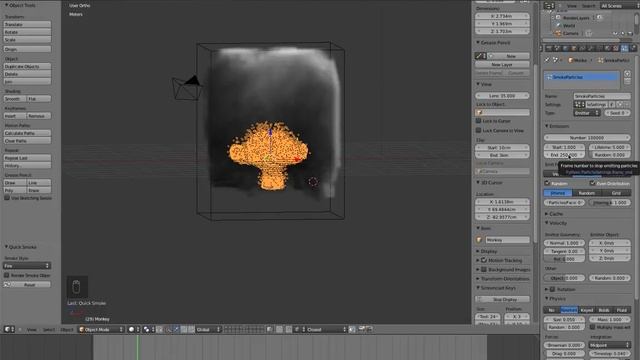Select the Keyed physics type tab
This screenshot has height=360, width=640.
(587, 310)
